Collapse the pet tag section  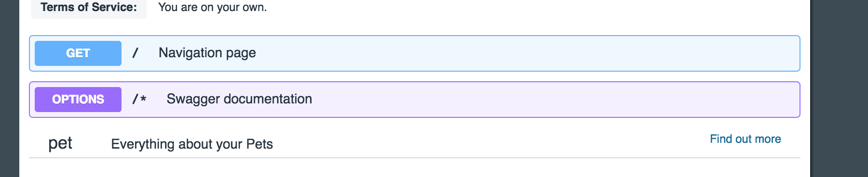coord(415,143)
